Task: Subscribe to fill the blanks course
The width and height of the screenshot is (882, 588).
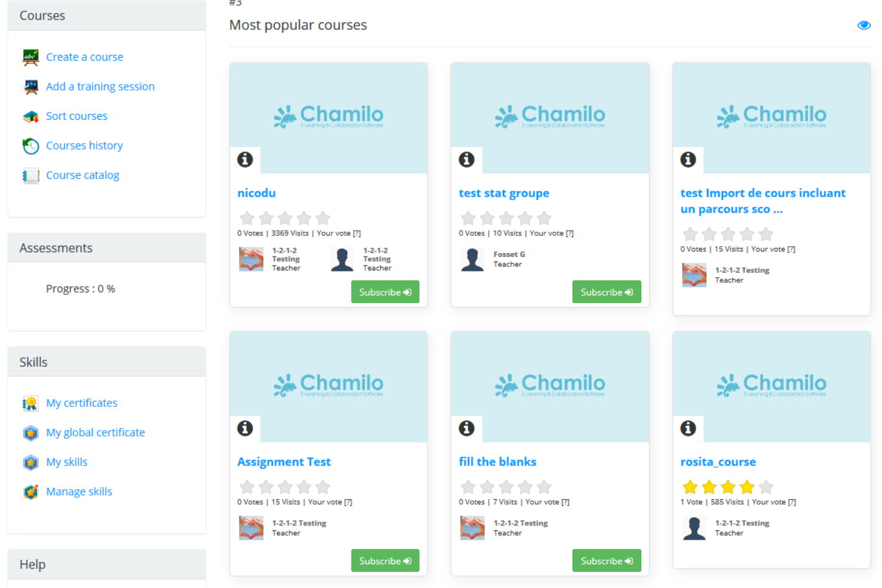Action: click(x=607, y=561)
